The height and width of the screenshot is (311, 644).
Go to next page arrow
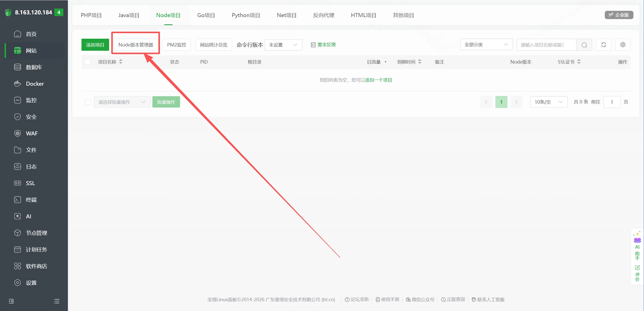click(517, 102)
